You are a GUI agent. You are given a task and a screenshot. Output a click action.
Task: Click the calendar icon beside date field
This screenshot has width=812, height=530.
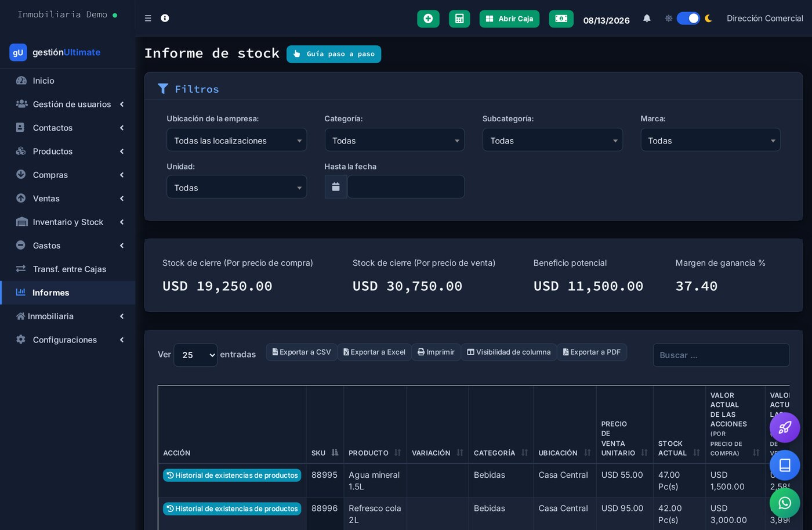click(x=336, y=187)
